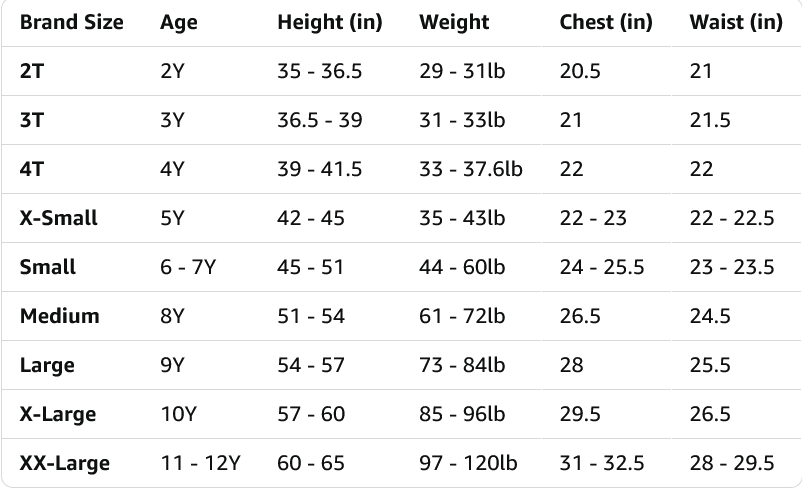Click the Age column header
Viewport: 807px width, 490px height.
pyautogui.click(x=178, y=22)
